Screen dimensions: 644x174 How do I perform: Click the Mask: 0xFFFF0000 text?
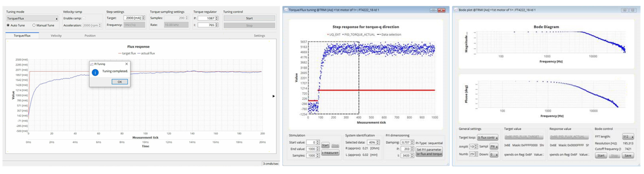coord(525,145)
